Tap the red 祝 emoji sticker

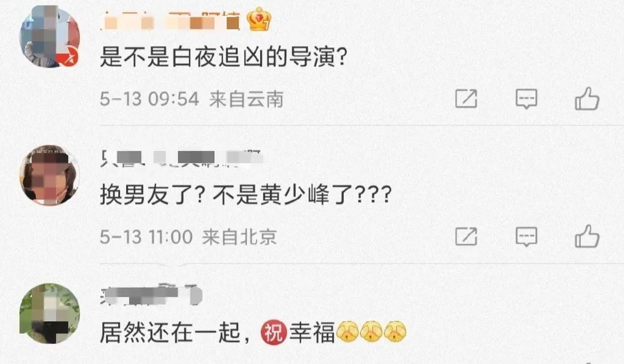click(x=274, y=332)
